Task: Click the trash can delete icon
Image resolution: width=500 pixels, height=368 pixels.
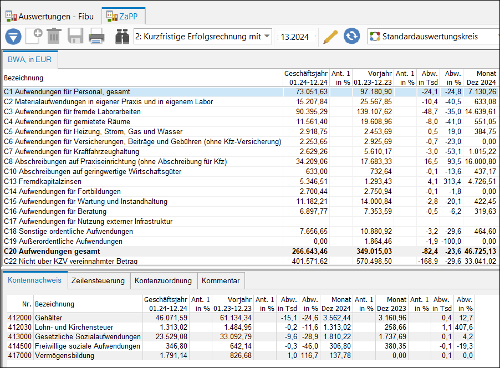Action: point(54,36)
